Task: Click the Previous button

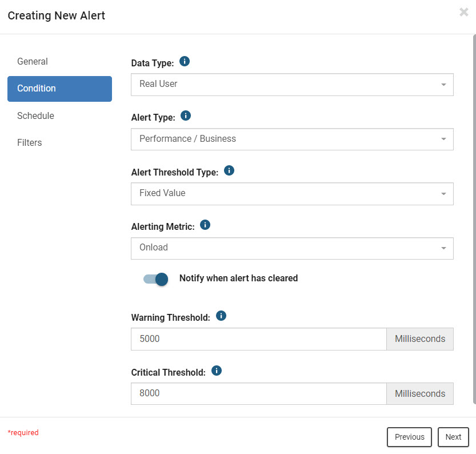Action: (x=409, y=437)
